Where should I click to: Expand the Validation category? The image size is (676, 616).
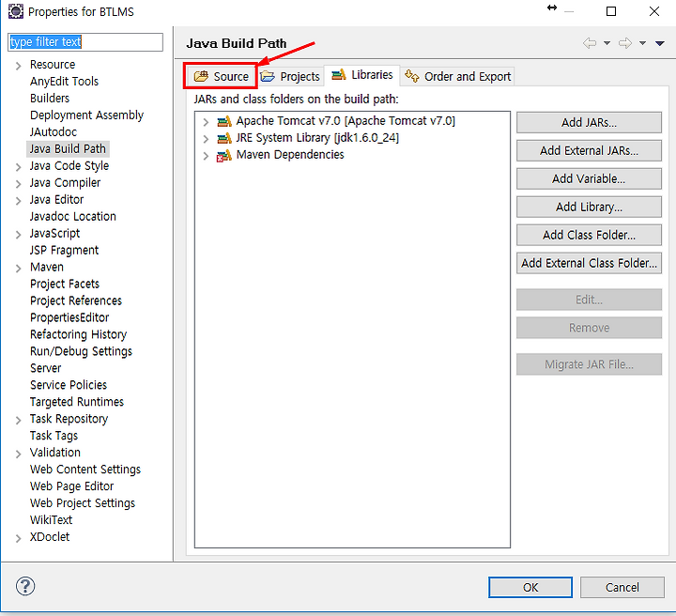[x=18, y=454]
